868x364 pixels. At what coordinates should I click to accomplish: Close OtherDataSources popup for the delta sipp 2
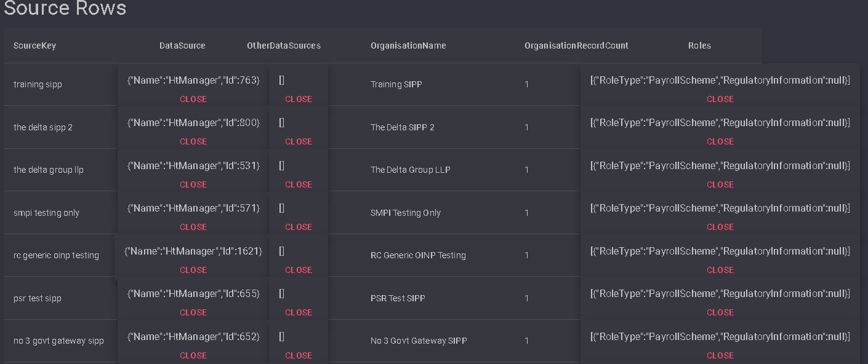click(299, 141)
